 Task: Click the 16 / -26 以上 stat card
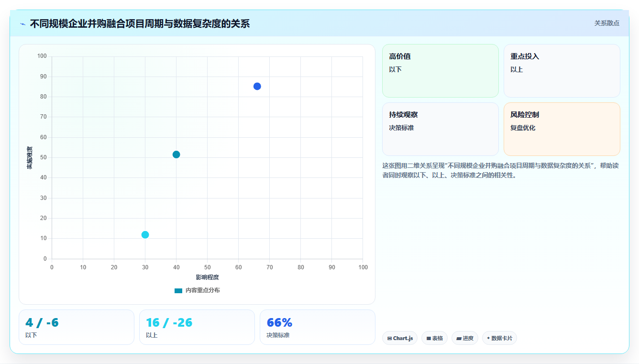coord(197,327)
